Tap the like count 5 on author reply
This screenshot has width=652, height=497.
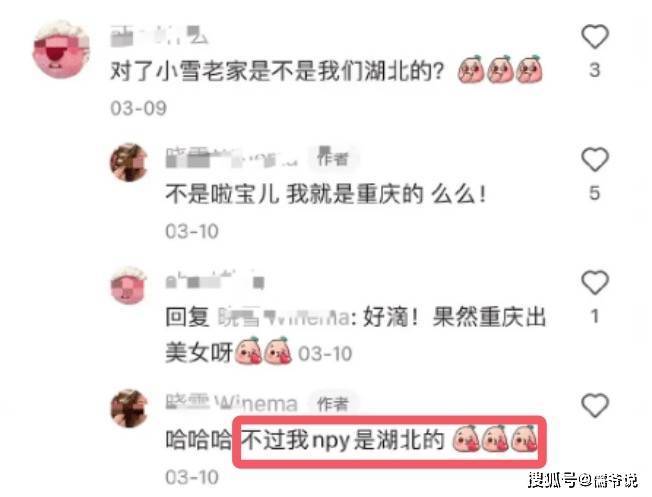click(595, 193)
